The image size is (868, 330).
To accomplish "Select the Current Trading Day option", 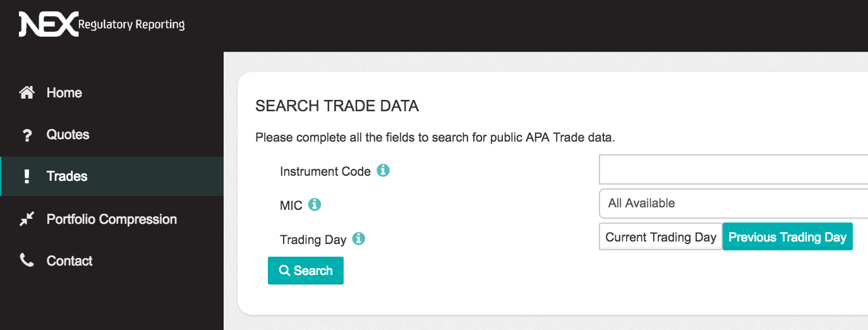I will [661, 236].
